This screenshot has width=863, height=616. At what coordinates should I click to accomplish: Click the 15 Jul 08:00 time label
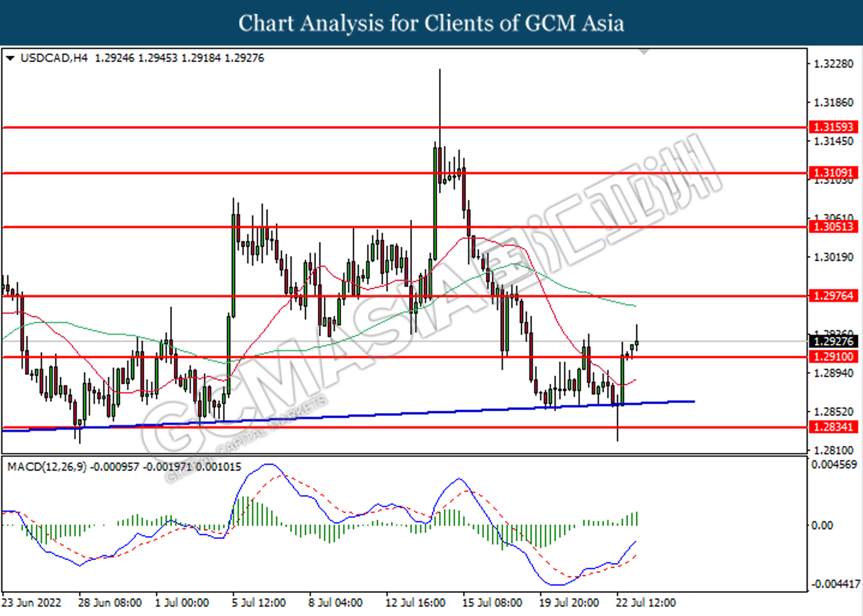coord(492,603)
